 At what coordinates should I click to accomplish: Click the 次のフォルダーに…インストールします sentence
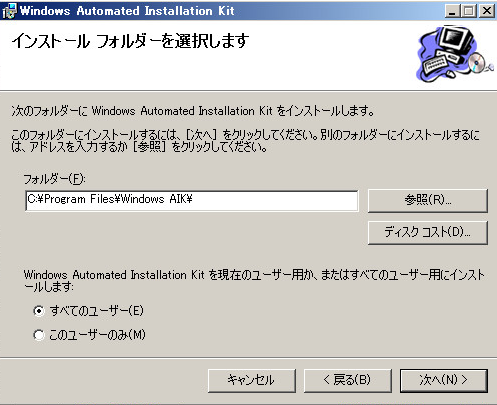(x=193, y=111)
